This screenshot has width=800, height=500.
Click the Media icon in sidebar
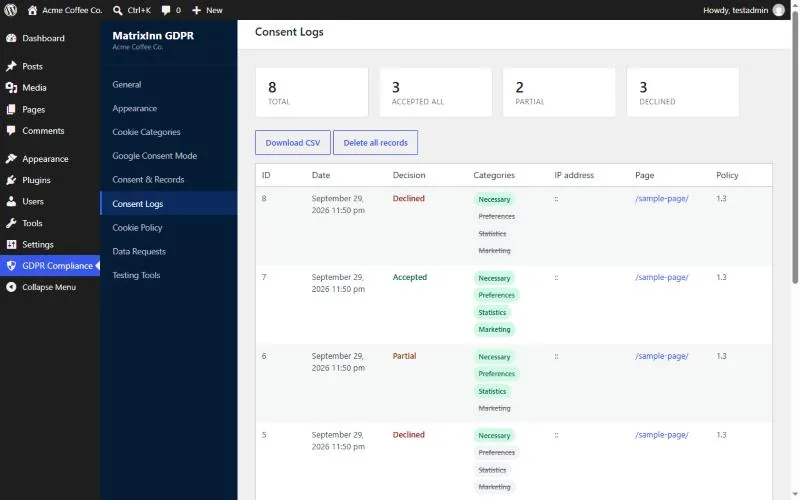11,88
